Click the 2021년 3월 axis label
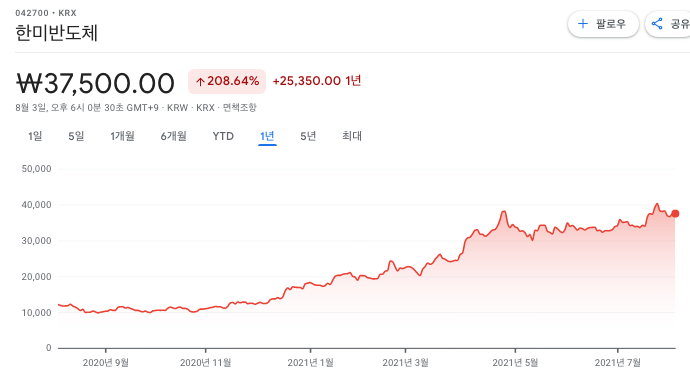 [x=405, y=363]
